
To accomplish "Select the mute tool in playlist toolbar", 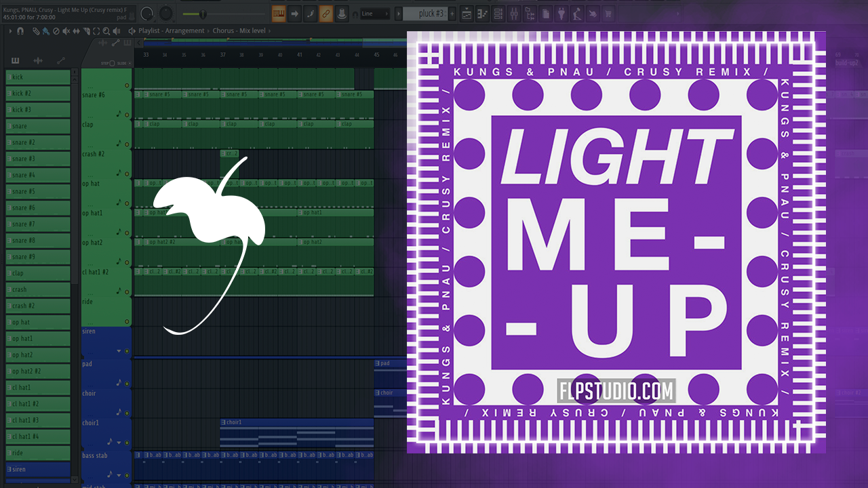I will tap(66, 31).
